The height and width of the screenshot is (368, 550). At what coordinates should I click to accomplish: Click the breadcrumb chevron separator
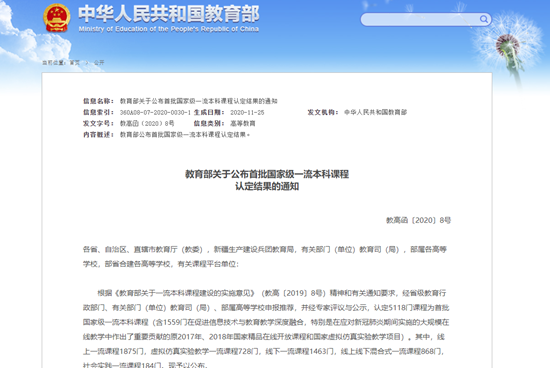[87, 62]
